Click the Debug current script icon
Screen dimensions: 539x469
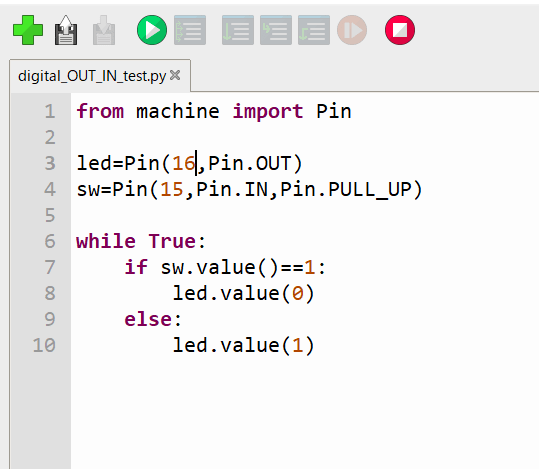click(190, 30)
